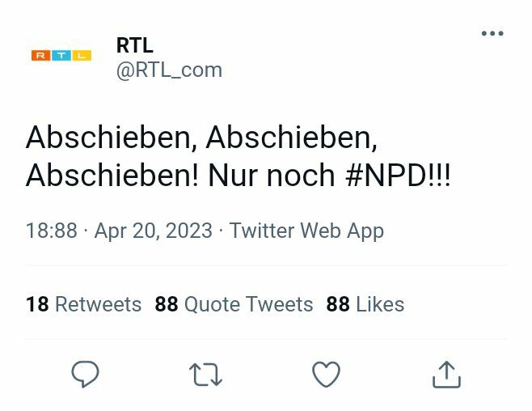Screen dimensions: 532x411
Task: Click the reply speech bubble icon
Action: [x=85, y=375]
